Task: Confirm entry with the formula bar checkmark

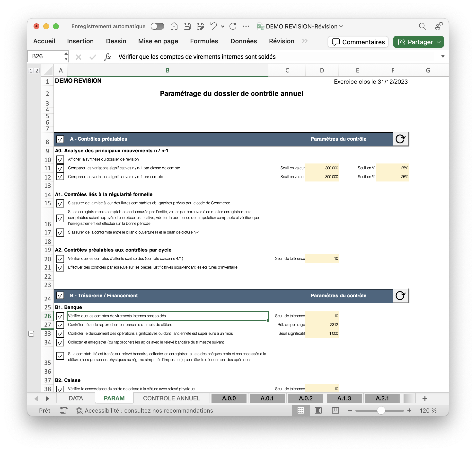Action: (x=92, y=57)
